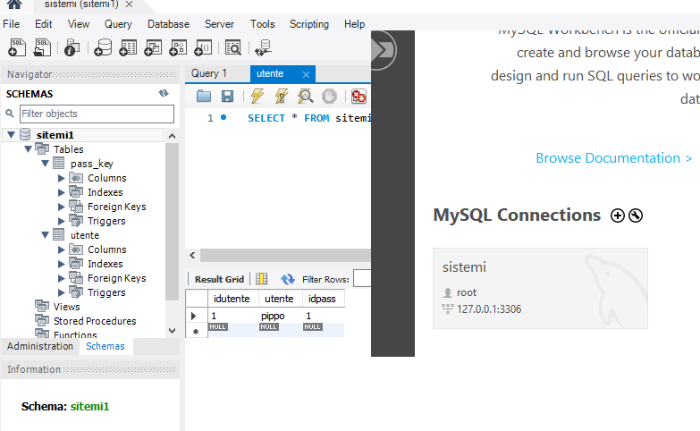Collapse the Tables folder

[x=28, y=149]
